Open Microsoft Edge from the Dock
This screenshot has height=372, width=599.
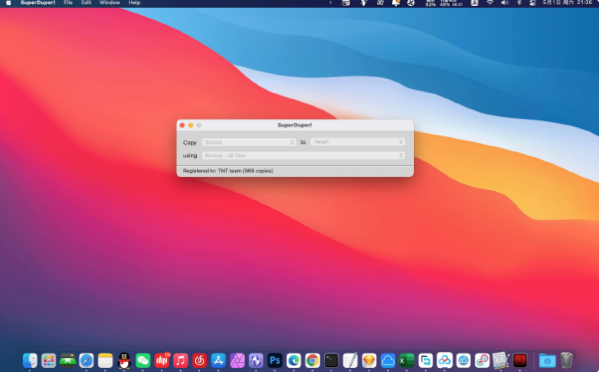pyautogui.click(x=294, y=360)
